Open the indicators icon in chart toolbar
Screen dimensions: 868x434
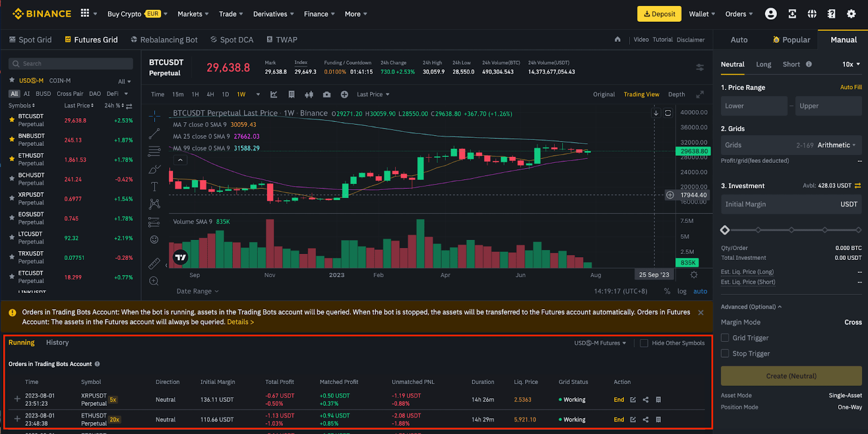tap(274, 94)
